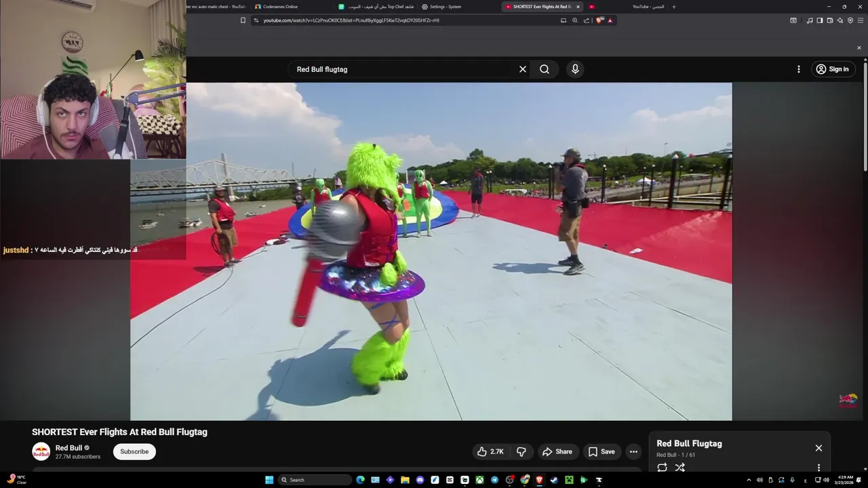Click the Windows taskbar Search box
868x488 pixels.
click(315, 480)
